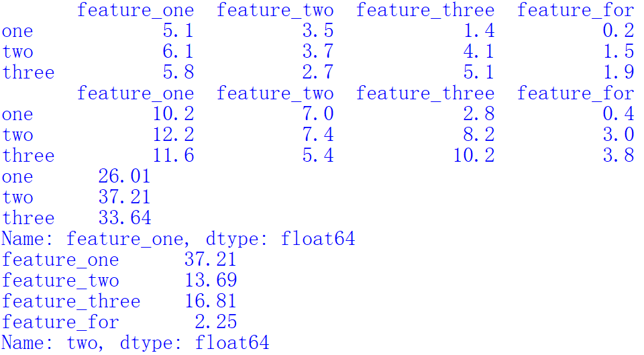Click the feature_one label with 37.21
The height and width of the screenshot is (355, 644).
(60, 260)
